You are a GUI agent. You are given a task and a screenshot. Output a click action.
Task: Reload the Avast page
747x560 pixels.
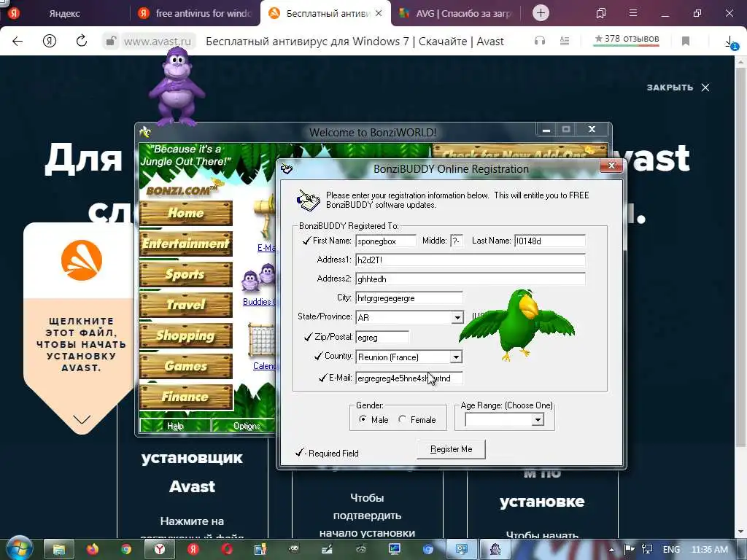tap(82, 42)
